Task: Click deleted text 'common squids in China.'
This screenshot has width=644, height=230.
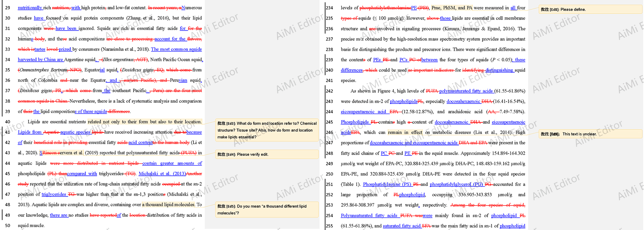Action: pyautogui.click(x=43, y=101)
